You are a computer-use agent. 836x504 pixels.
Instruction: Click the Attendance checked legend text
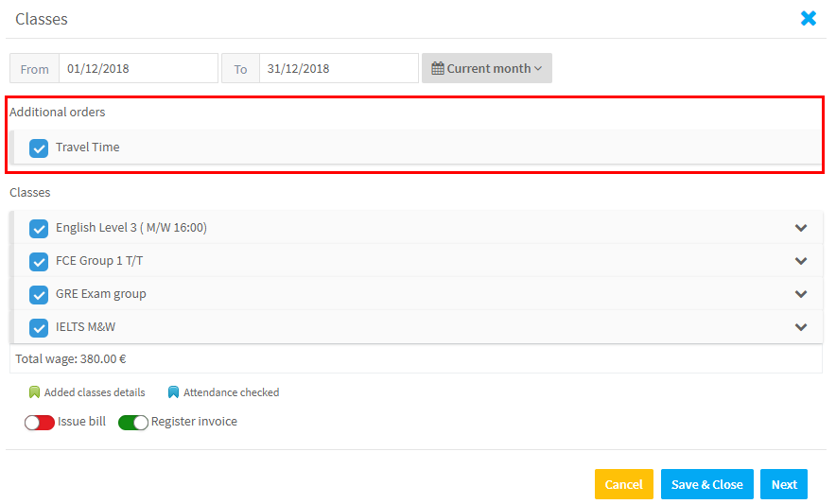coord(231,392)
